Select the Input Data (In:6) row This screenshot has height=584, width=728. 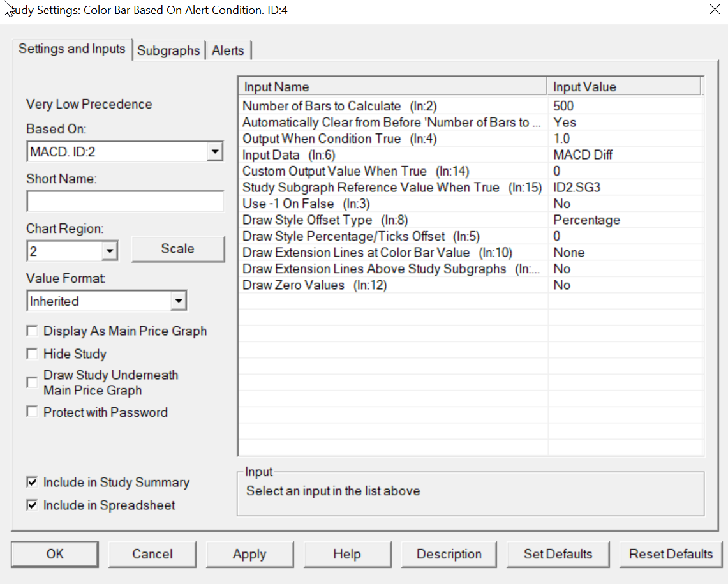coord(471,154)
